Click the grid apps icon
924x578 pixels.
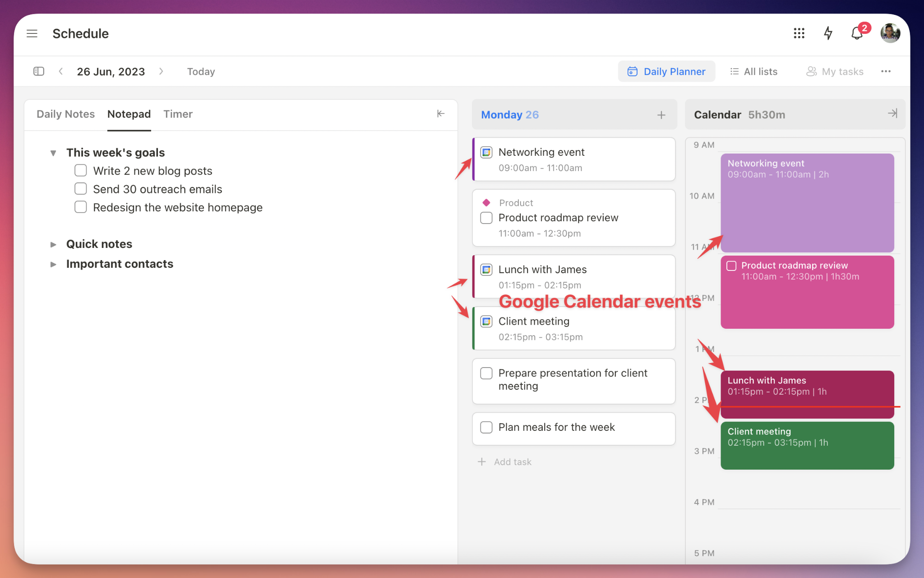click(x=798, y=33)
